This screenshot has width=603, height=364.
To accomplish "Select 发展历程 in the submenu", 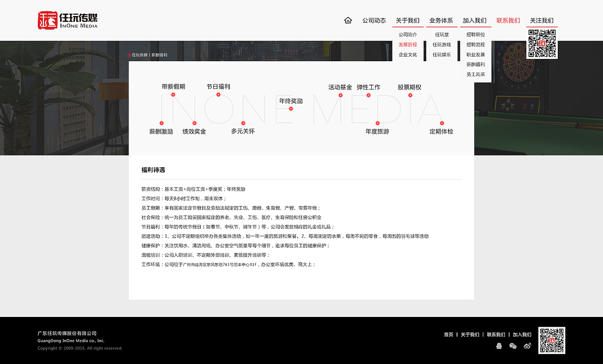I will (x=408, y=44).
